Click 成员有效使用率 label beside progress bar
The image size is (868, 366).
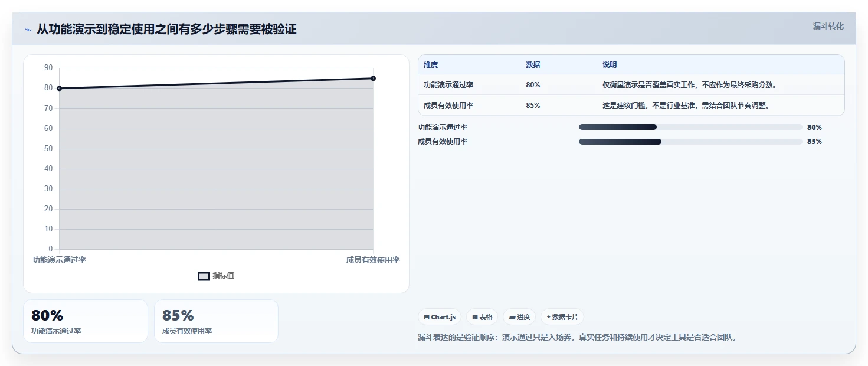[443, 141]
